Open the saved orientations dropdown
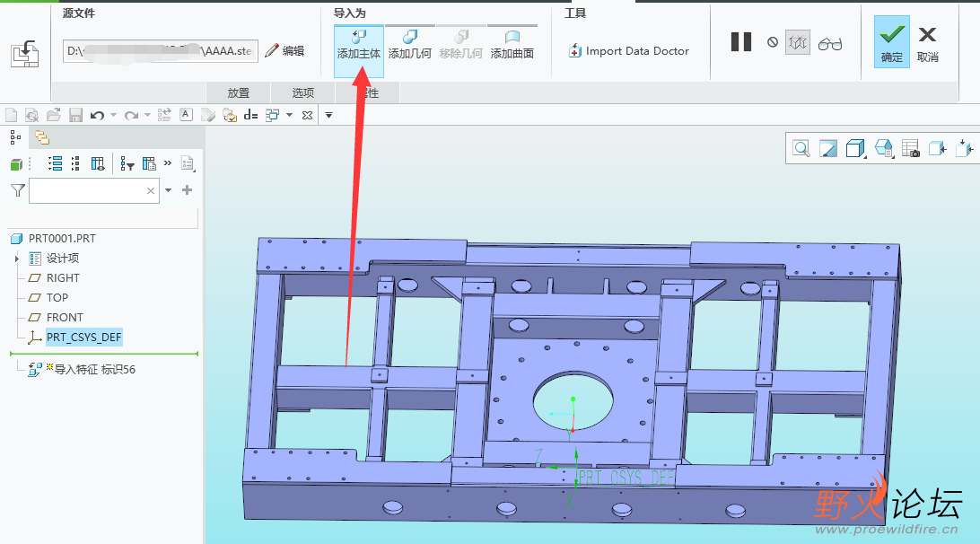The width and height of the screenshot is (980, 544). pos(884,149)
